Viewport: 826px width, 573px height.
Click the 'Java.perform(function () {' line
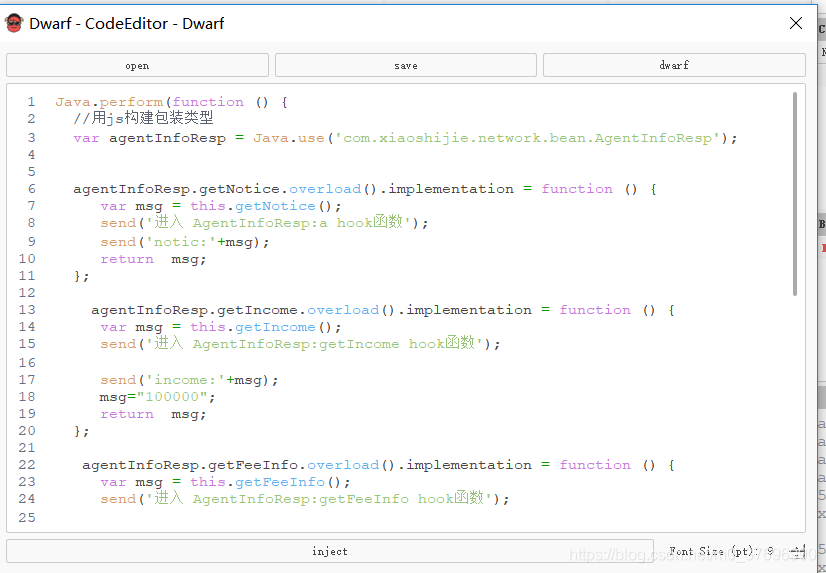171,102
